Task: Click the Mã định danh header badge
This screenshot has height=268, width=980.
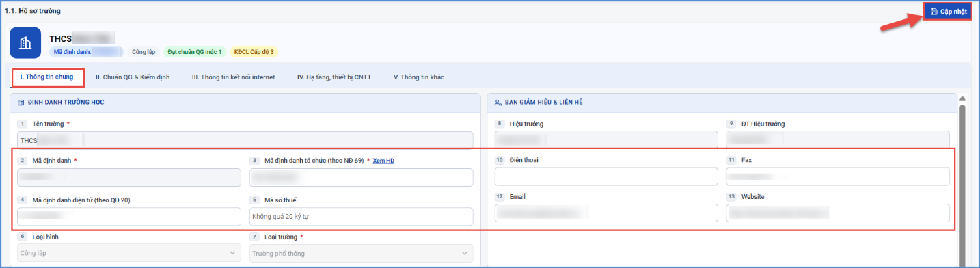Action: click(86, 51)
